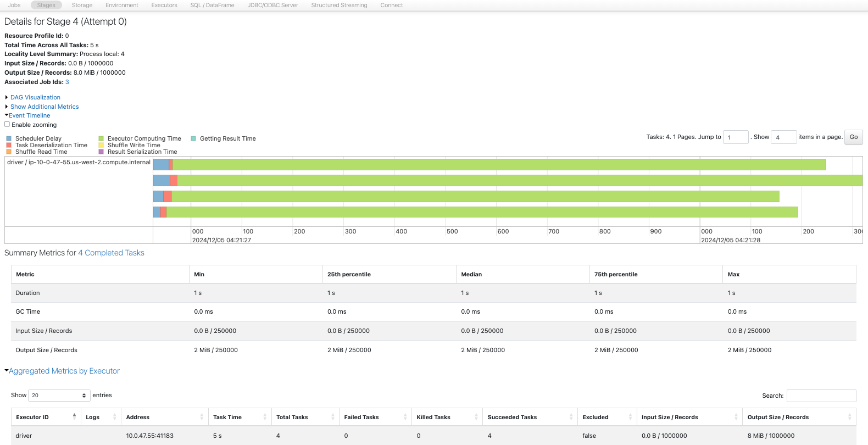Click Executor Computing Time green swatch

click(x=101, y=138)
